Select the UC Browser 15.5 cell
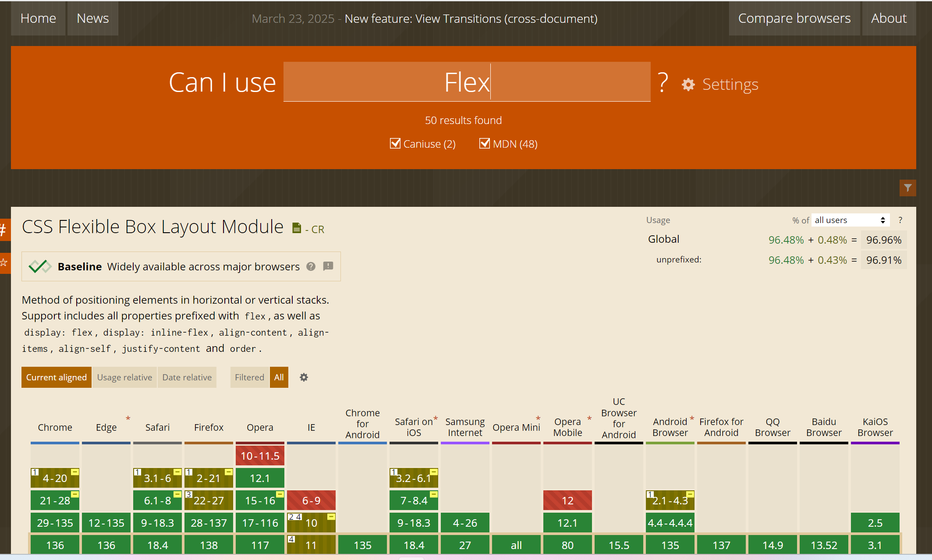932x560 pixels. pos(619,545)
